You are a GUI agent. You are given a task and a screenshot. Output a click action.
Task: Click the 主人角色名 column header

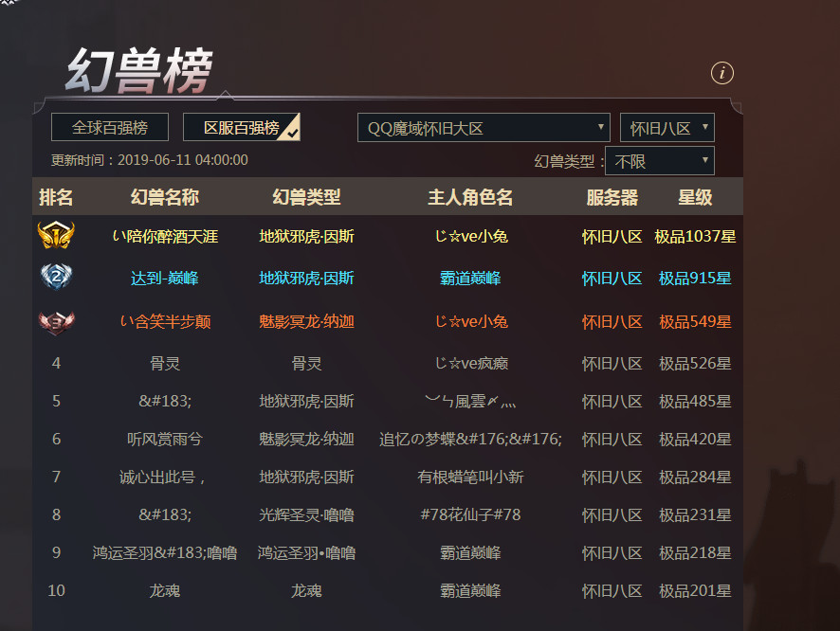pos(470,197)
